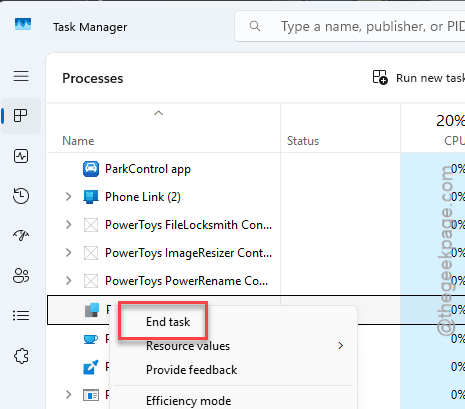The height and width of the screenshot is (409, 465).
Task: Open the Users sidebar tab
Action: [21, 276]
